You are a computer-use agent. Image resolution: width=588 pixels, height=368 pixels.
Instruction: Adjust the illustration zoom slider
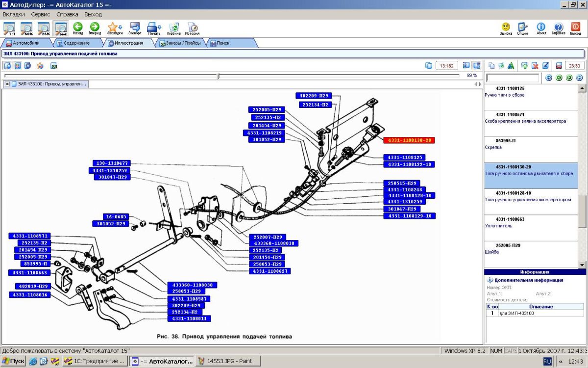coord(219,76)
